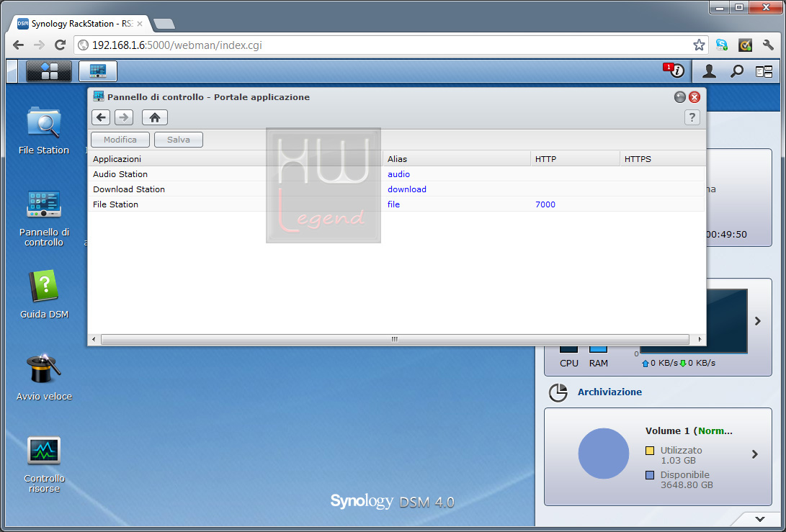Viewport: 786px width, 532px height.
Task: Go back in the control panel window
Action: coord(101,117)
